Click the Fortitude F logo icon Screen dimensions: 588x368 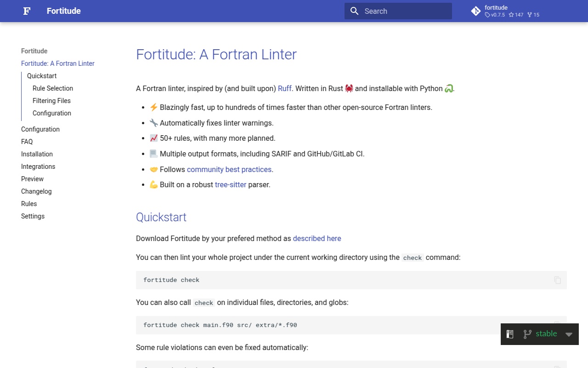(x=27, y=11)
